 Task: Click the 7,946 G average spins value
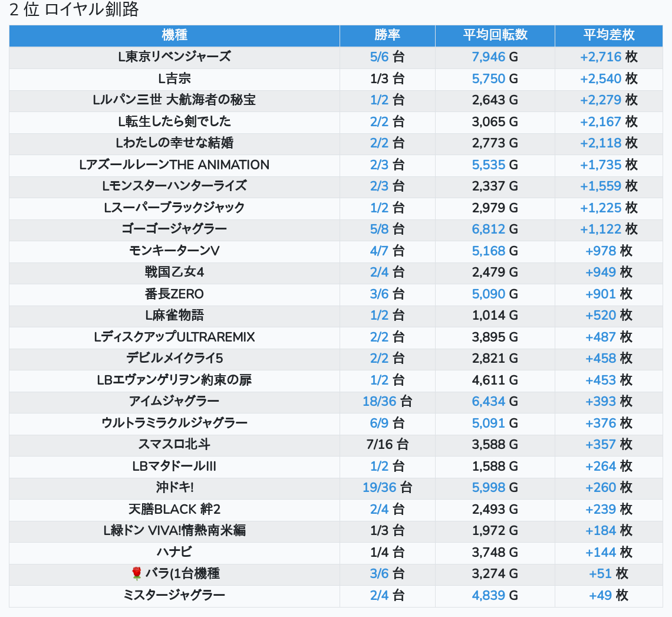[495, 57]
